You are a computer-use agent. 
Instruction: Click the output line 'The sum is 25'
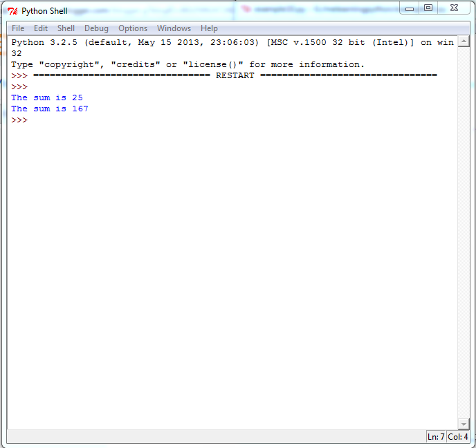pyautogui.click(x=47, y=97)
